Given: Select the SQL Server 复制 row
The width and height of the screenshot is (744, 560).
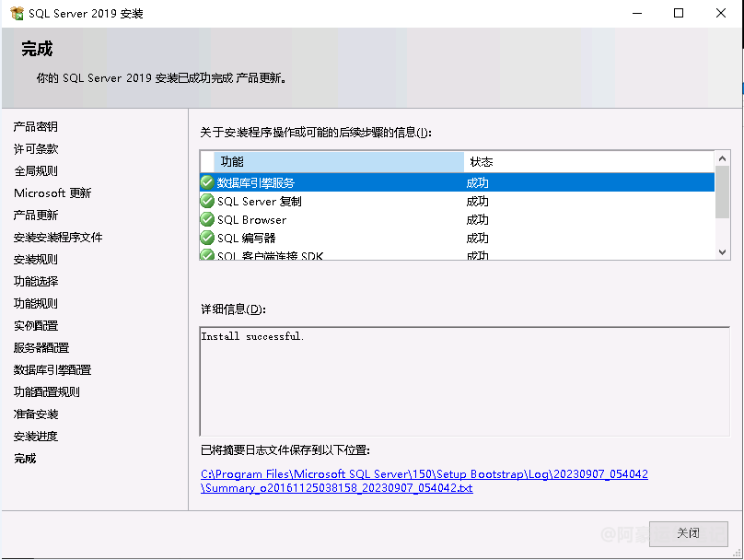Looking at the screenshot, I should coord(458,201).
